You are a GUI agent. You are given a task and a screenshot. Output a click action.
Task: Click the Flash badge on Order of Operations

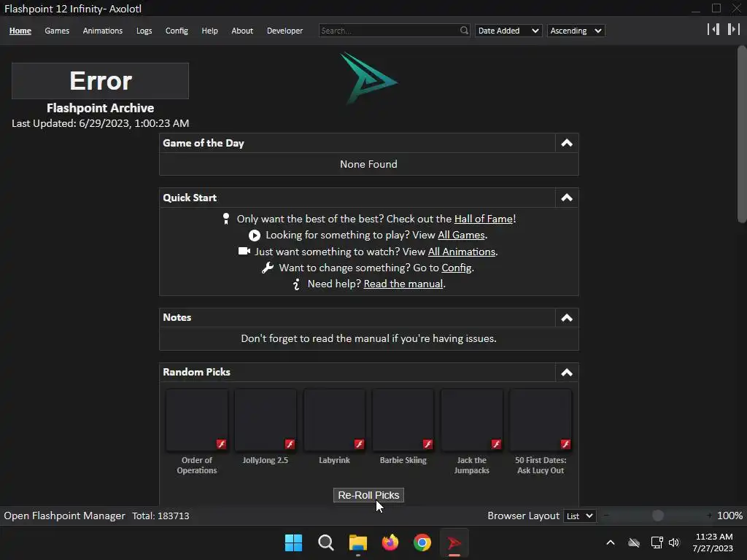(x=222, y=444)
